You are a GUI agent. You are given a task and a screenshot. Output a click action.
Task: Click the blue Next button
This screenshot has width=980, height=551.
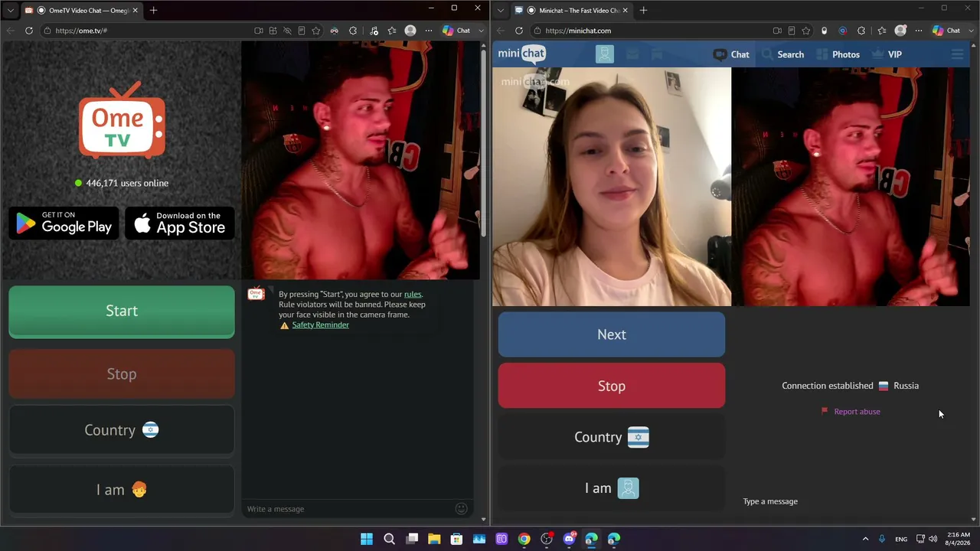[612, 334]
